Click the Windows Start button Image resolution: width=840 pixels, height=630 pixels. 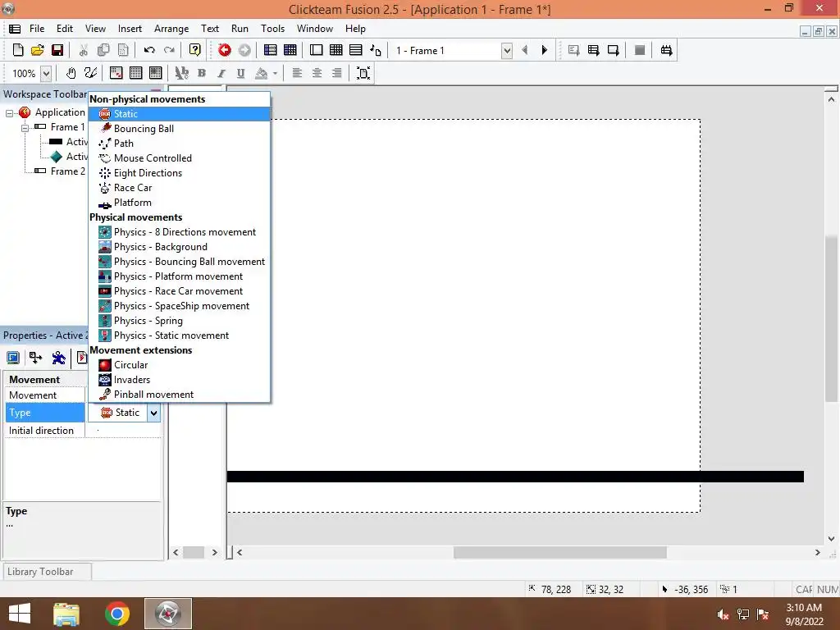[x=20, y=614]
